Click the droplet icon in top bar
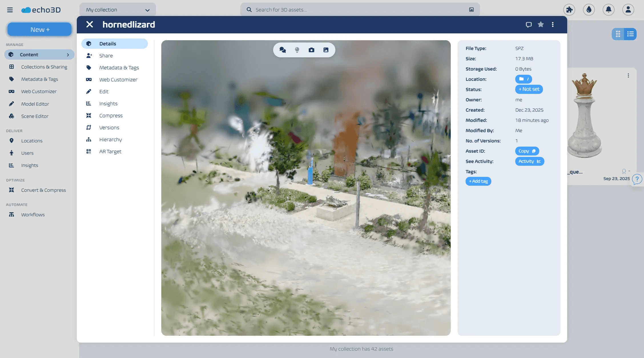 pyautogui.click(x=589, y=10)
